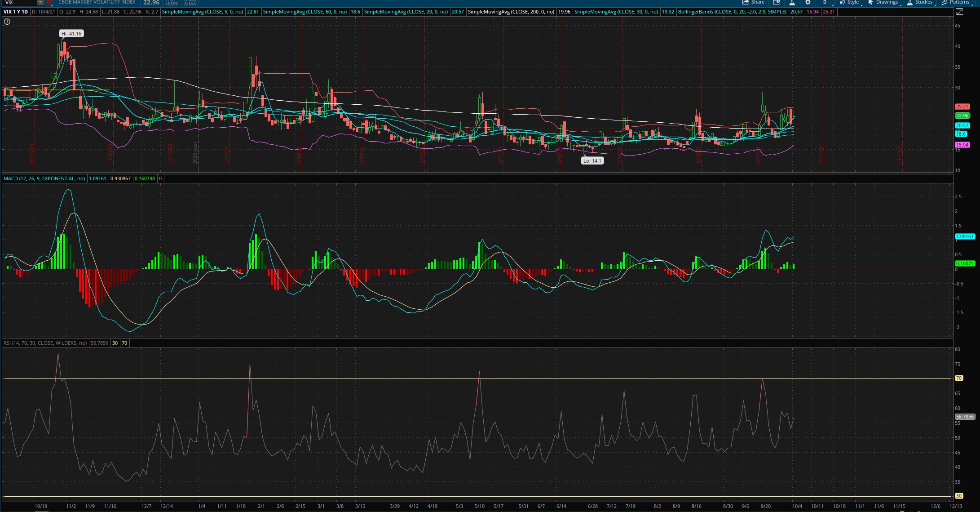Open the chart settings gear
The width and height of the screenshot is (980, 512).
(808, 2)
